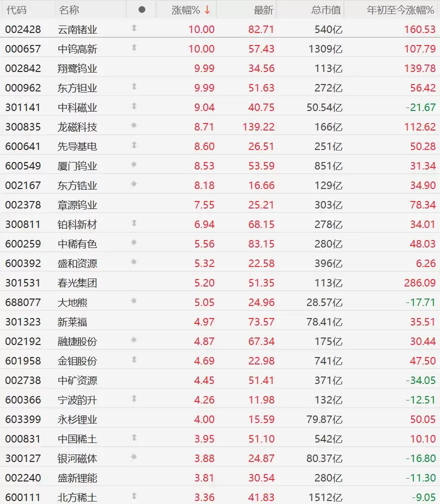
Task: Click the 代码 column header
Action: coord(16,10)
